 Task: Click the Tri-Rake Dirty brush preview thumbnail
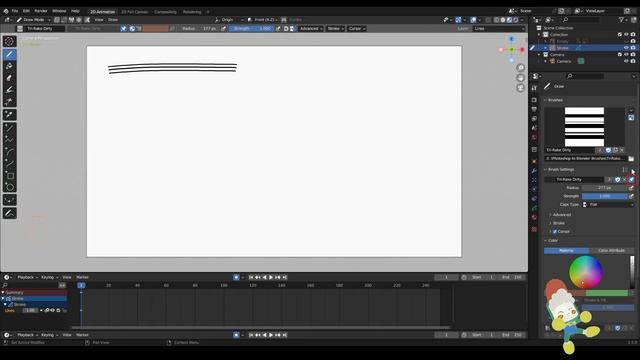coord(584,127)
